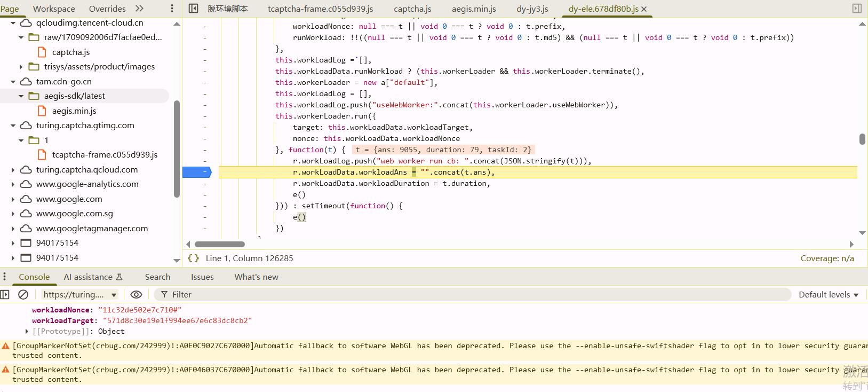This screenshot has width=868, height=392.
Task: Toggle the debugger sidebar icon at top right
Action: click(x=857, y=9)
